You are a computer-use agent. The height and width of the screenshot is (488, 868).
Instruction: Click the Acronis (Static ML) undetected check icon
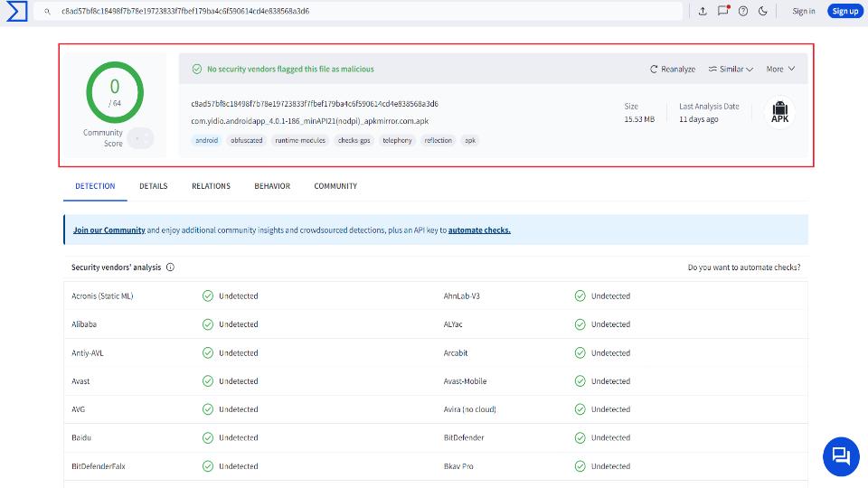click(x=208, y=296)
